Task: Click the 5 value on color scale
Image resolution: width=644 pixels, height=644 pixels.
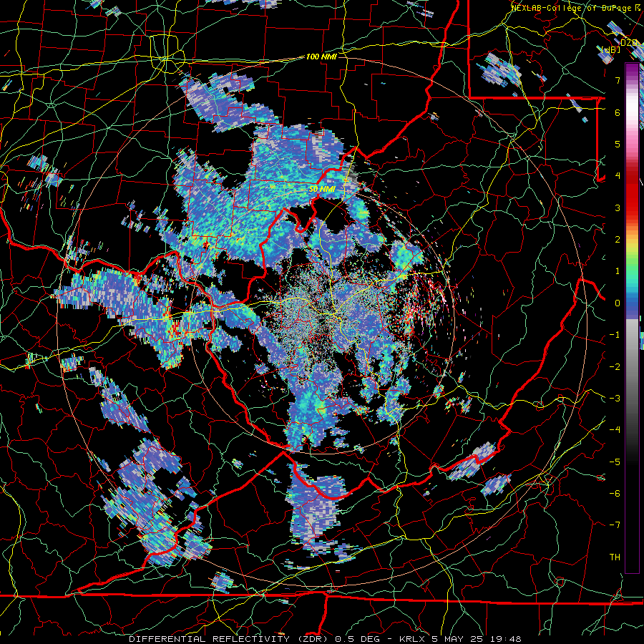Action: (x=618, y=144)
